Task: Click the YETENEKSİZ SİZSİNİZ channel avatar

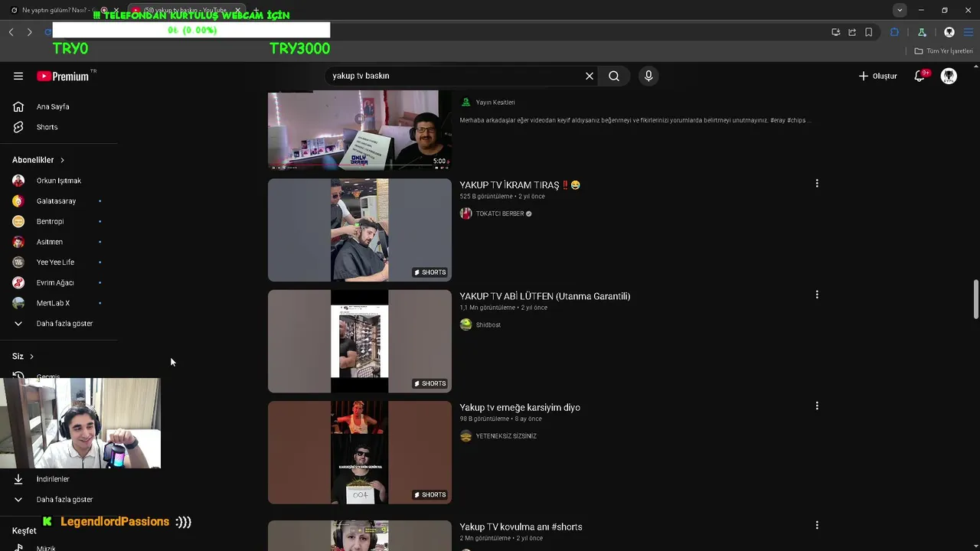Action: click(x=465, y=436)
